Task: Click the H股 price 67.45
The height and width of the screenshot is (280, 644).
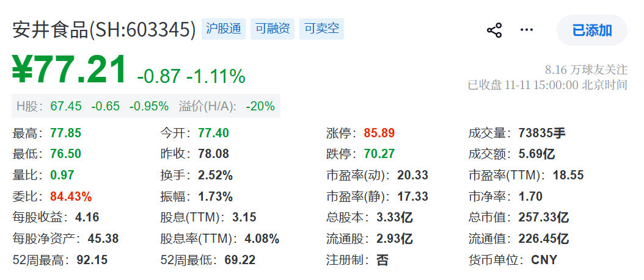Action: (x=66, y=106)
